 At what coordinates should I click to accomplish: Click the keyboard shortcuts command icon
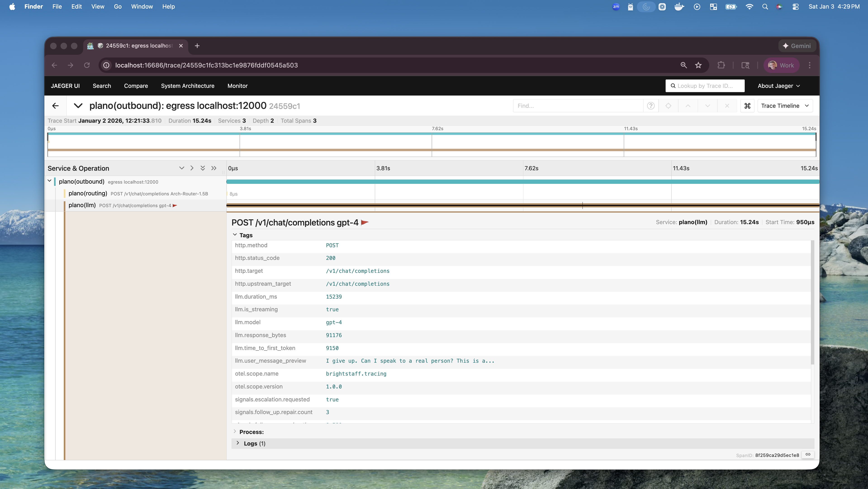coord(747,106)
